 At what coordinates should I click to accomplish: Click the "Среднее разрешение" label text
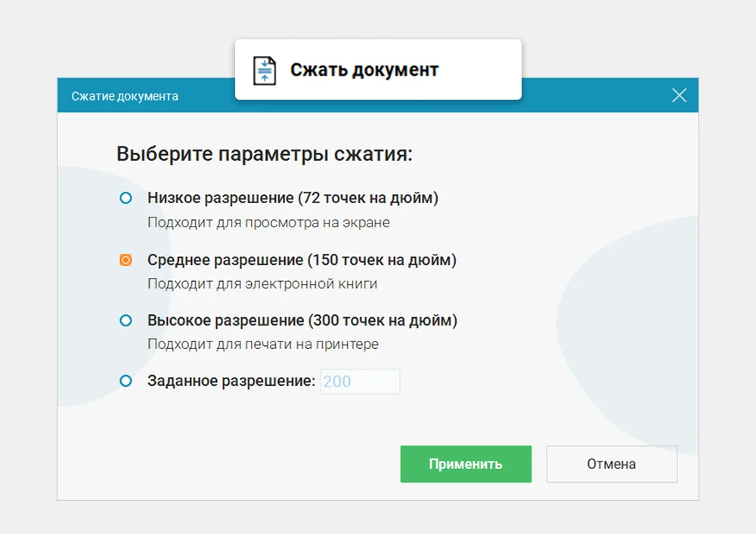302,259
